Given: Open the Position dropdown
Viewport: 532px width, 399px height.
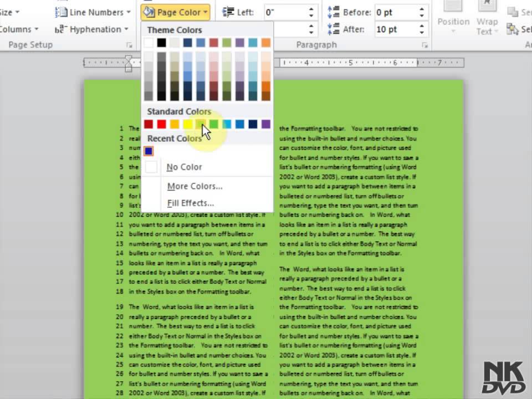Looking at the screenshot, I should click(453, 17).
